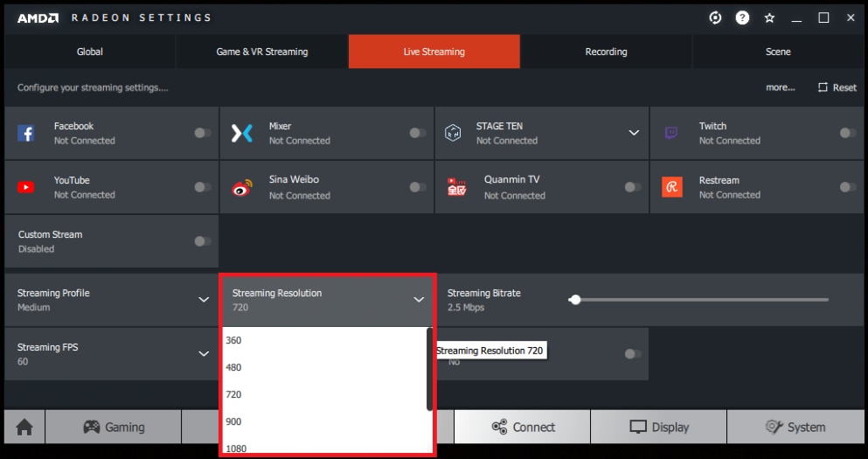Select 360 resolution option

324,340
